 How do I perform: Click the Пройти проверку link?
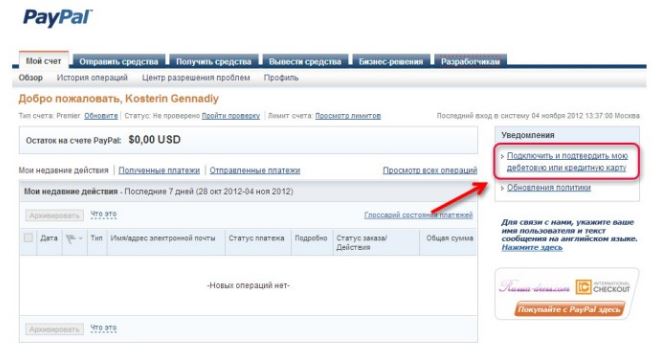pos(230,116)
